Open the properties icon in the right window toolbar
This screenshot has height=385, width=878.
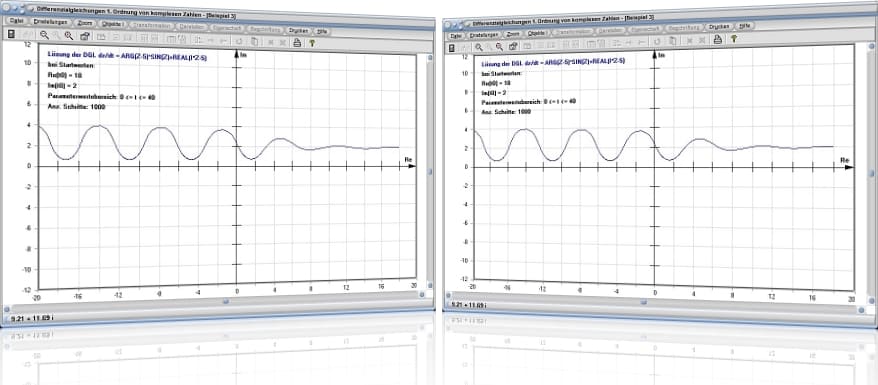click(x=513, y=46)
